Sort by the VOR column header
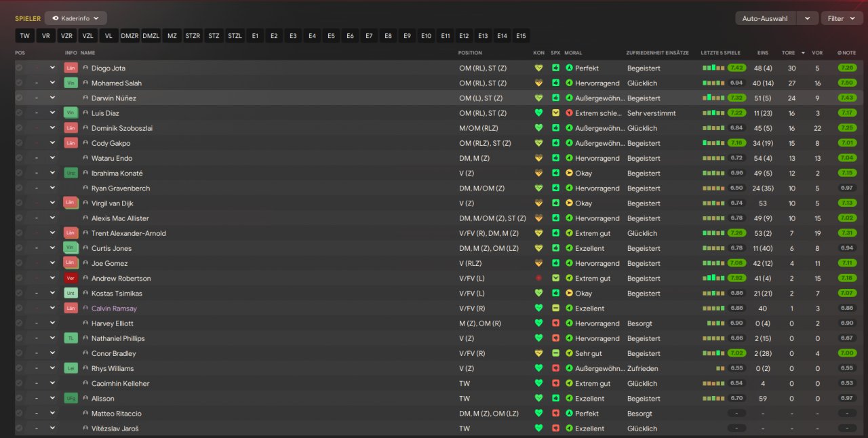This screenshot has height=438, width=868. coord(817,52)
